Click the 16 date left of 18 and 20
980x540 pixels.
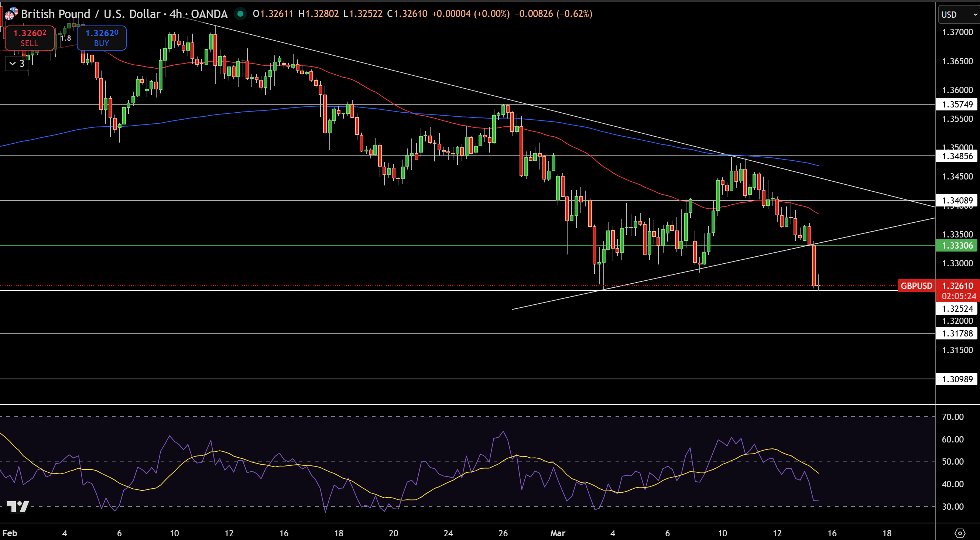(x=284, y=533)
